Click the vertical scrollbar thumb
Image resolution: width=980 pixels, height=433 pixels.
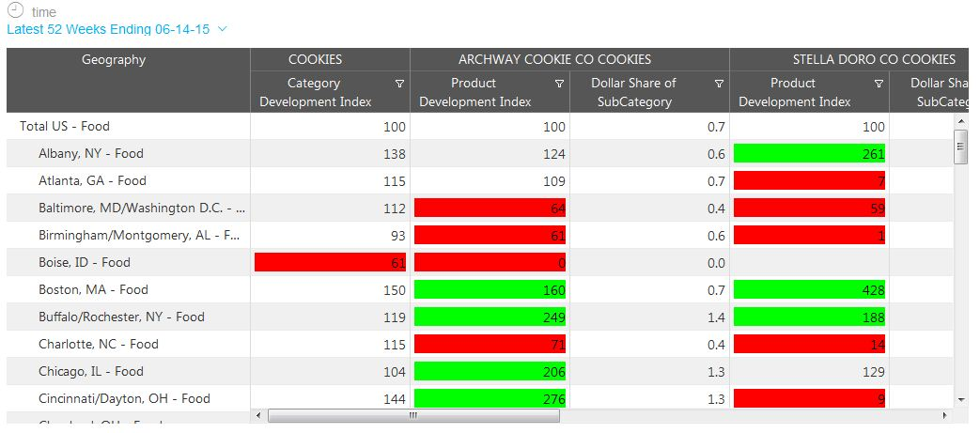[x=960, y=146]
